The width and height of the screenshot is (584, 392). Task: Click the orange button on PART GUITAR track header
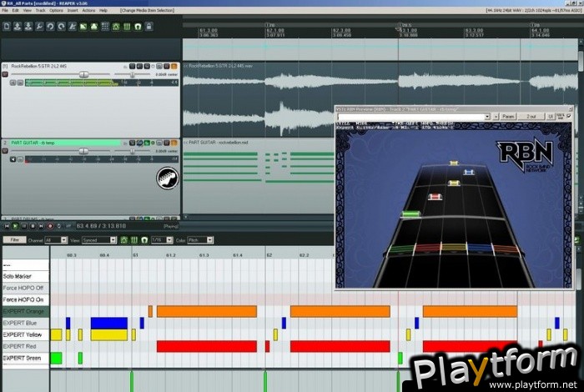coord(174,143)
